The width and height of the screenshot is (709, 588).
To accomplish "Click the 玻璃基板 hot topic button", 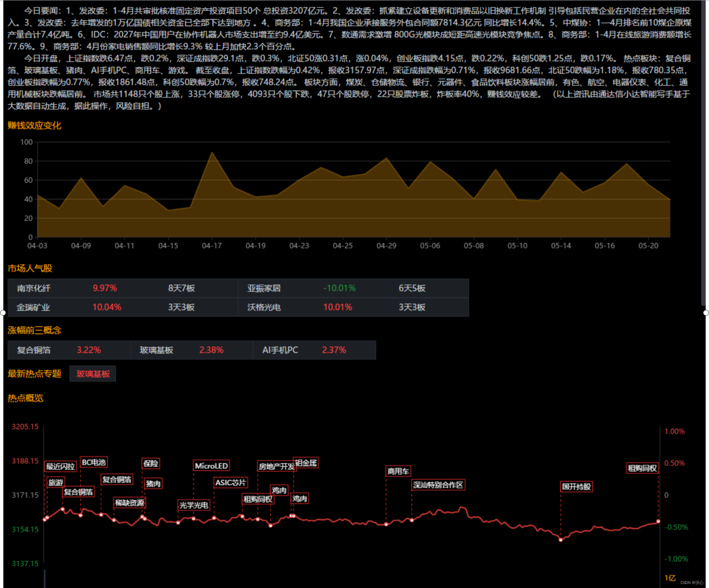I will (x=93, y=374).
